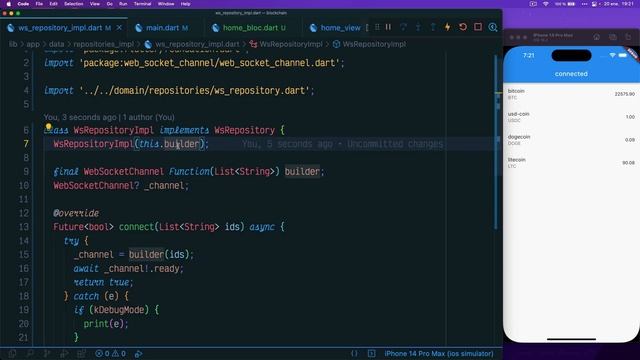Open Dart DevTools widget inspector icon
Screen dimensions: 640x360
pos(493,27)
